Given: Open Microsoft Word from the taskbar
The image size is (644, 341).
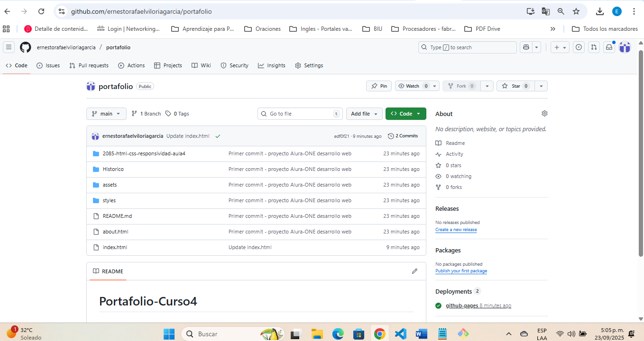Looking at the screenshot, I should (x=421, y=334).
